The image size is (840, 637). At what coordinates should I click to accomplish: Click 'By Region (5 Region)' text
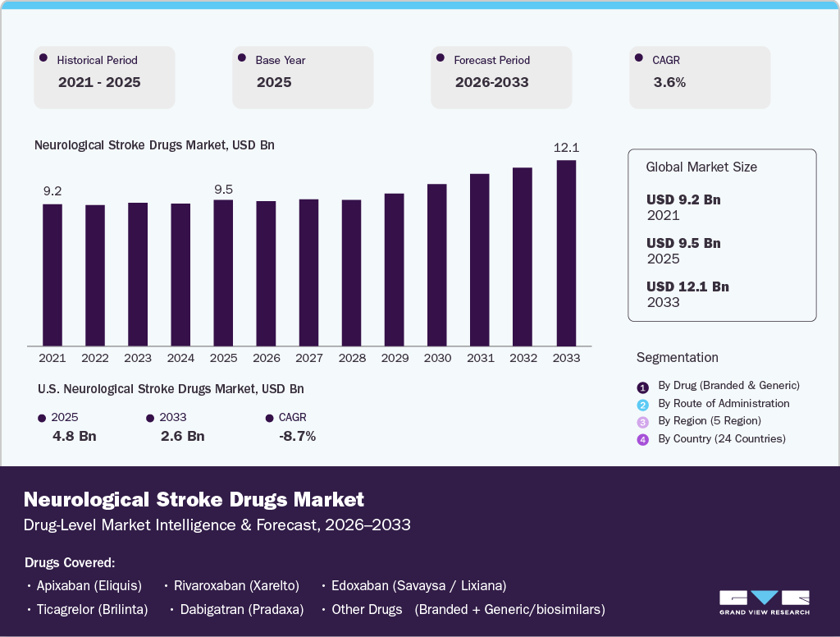click(x=710, y=421)
